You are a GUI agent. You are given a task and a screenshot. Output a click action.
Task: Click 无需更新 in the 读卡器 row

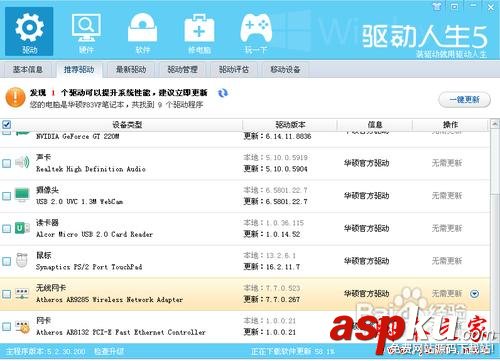click(x=447, y=228)
